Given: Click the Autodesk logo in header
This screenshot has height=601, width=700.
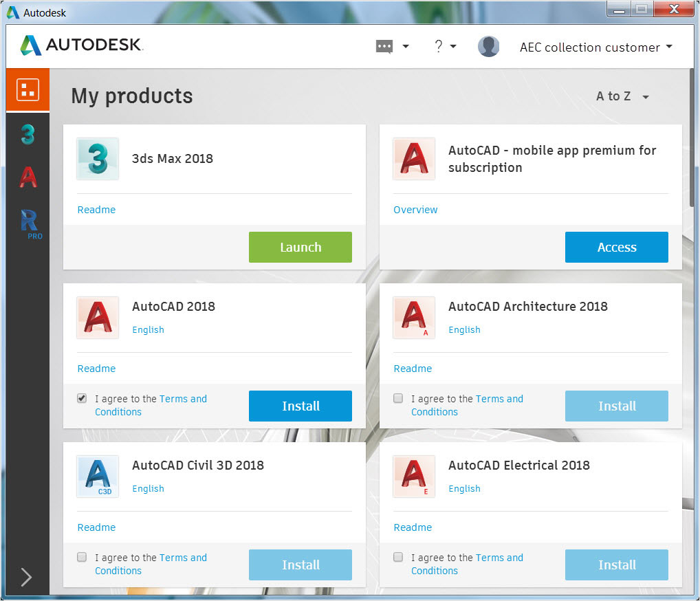Looking at the screenshot, I should tap(81, 45).
